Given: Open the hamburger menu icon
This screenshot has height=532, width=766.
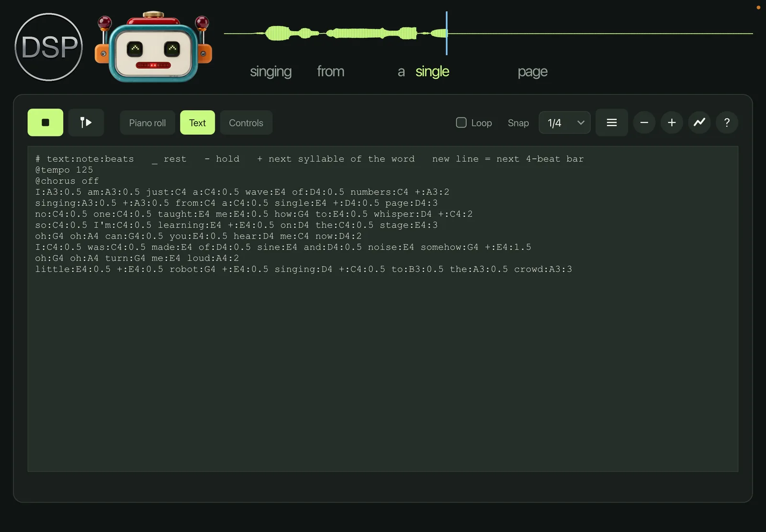Looking at the screenshot, I should pyautogui.click(x=611, y=122).
